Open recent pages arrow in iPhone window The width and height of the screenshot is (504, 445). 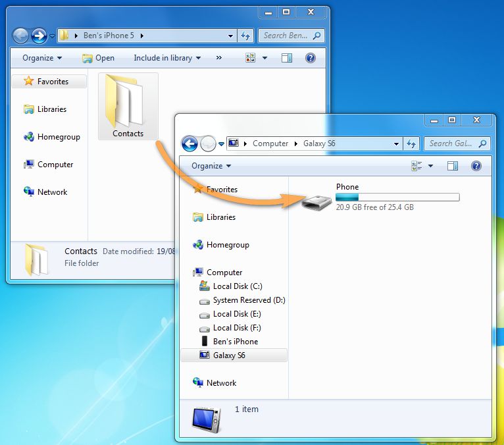52,36
